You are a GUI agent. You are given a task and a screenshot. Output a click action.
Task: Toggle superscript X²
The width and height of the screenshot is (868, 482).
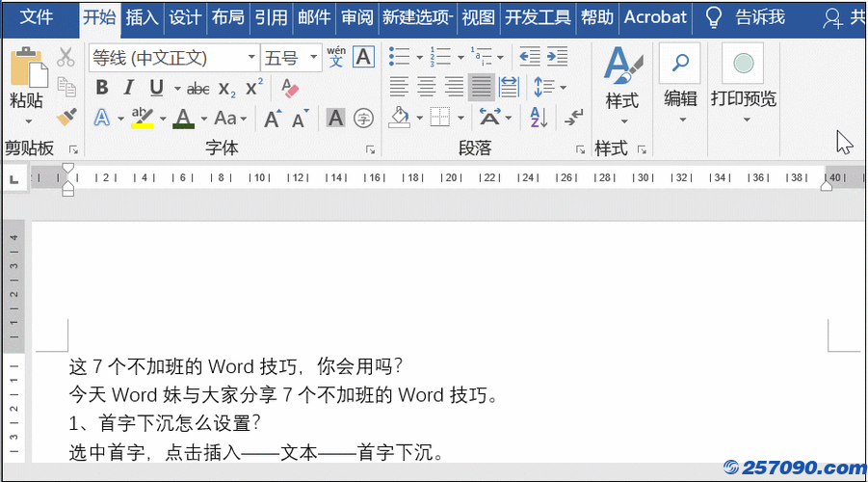coord(254,88)
